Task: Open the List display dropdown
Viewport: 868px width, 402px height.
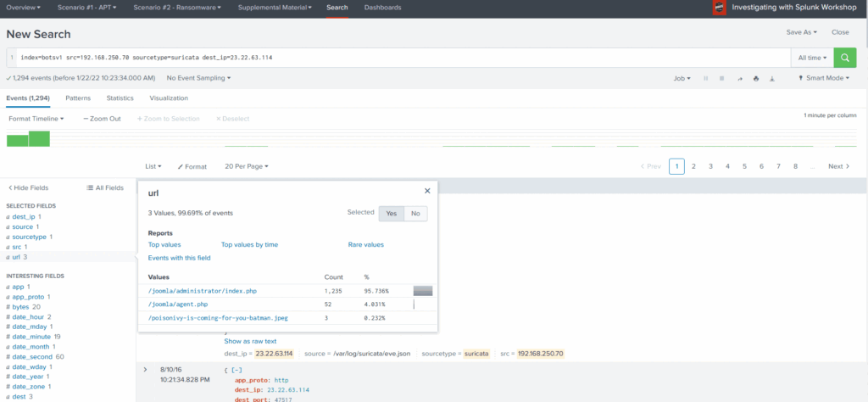Action: pos(153,166)
